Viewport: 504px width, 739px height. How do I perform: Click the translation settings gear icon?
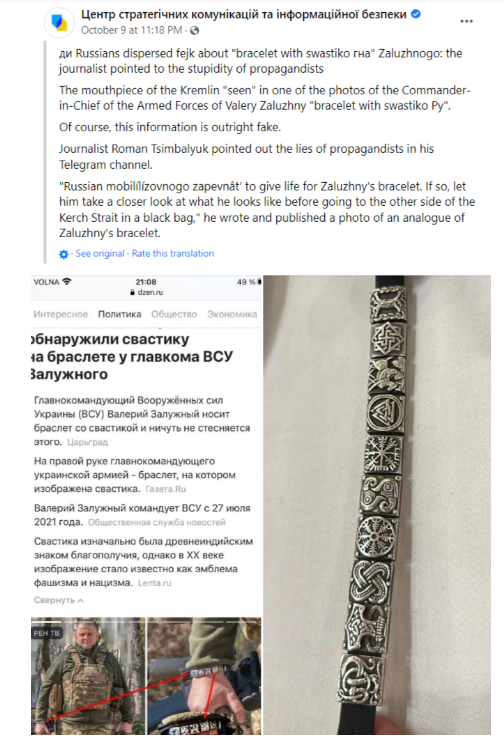(64, 254)
